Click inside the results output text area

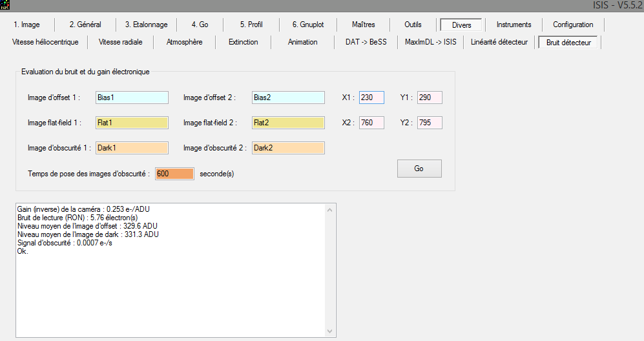pyautogui.click(x=168, y=284)
